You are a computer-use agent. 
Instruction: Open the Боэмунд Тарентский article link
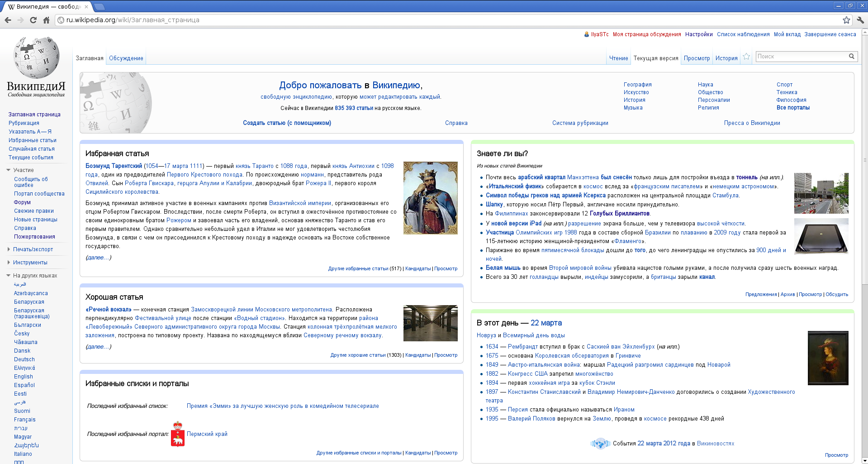click(x=114, y=166)
